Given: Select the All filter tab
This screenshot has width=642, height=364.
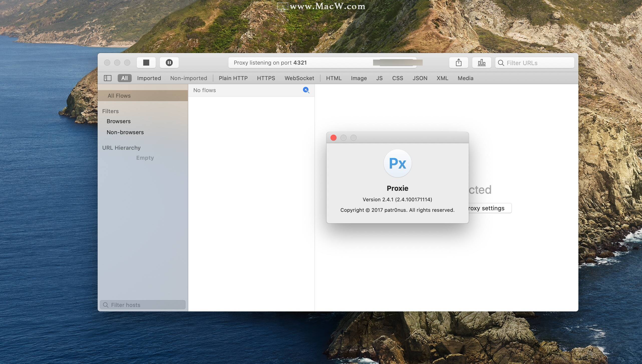Looking at the screenshot, I should tap(124, 78).
